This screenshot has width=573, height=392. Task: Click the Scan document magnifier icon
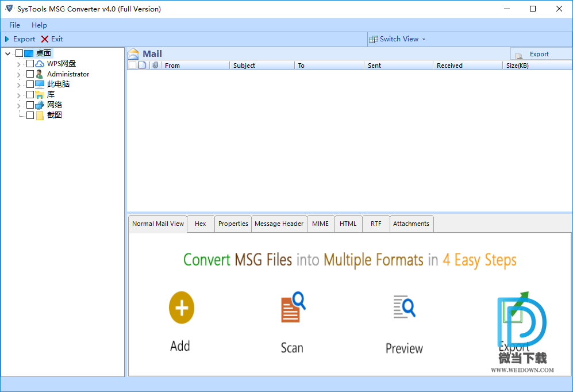(x=293, y=307)
